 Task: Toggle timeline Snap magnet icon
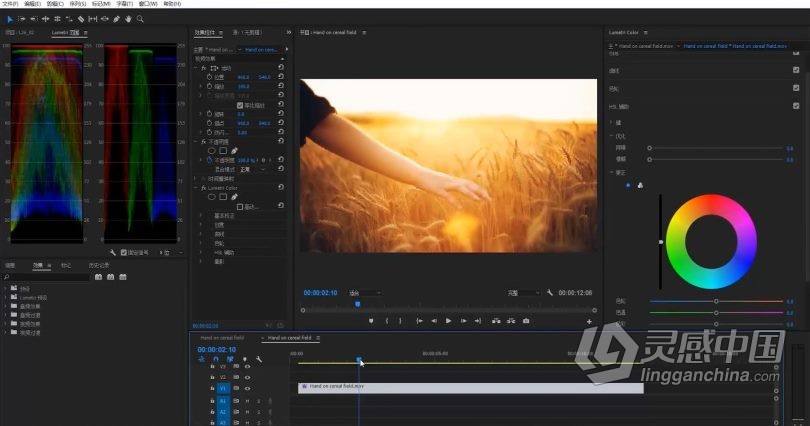pos(216,359)
